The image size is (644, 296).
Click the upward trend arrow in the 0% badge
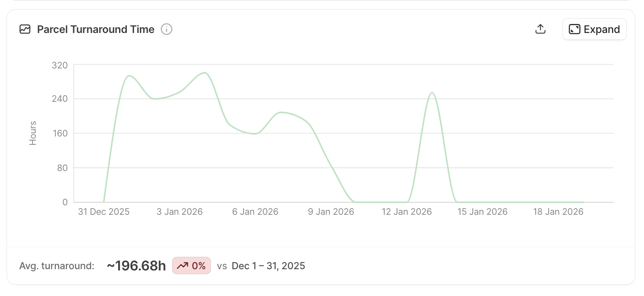[182, 265]
